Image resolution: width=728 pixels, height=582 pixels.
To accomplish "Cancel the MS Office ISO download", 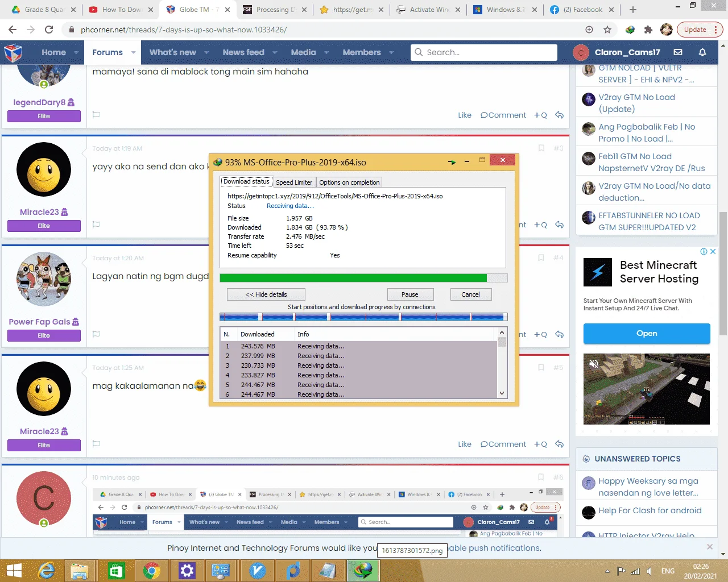I will tap(470, 294).
